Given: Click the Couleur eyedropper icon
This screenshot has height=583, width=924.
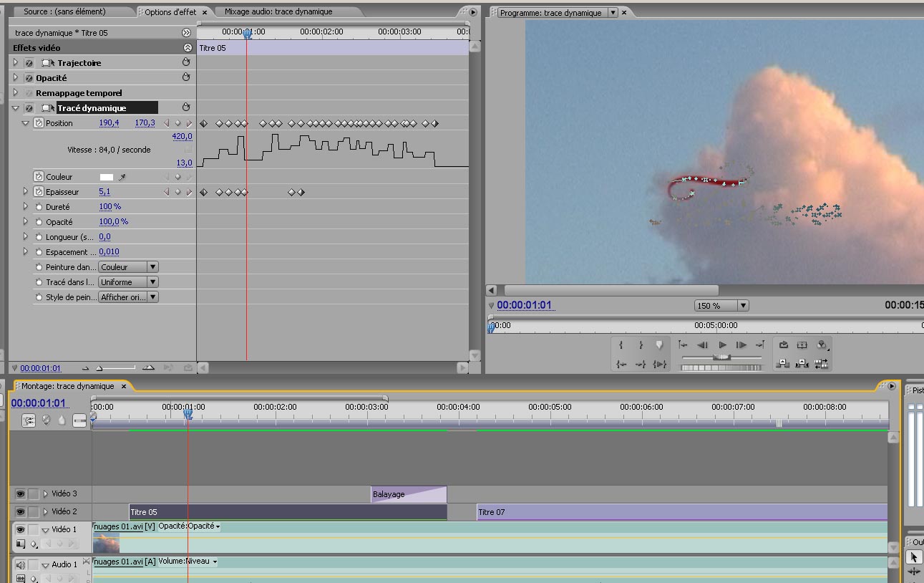Looking at the screenshot, I should [x=122, y=177].
